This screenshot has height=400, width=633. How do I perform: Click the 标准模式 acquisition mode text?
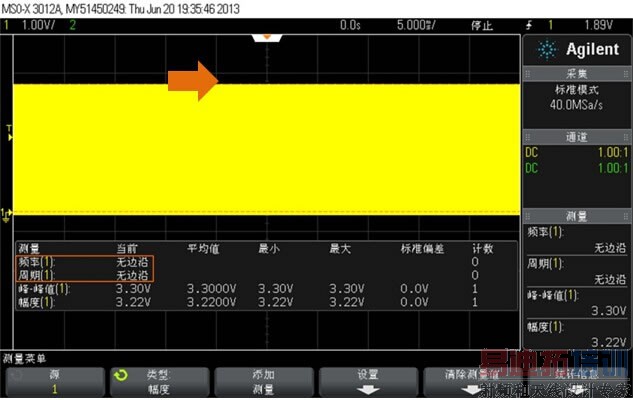coord(576,90)
